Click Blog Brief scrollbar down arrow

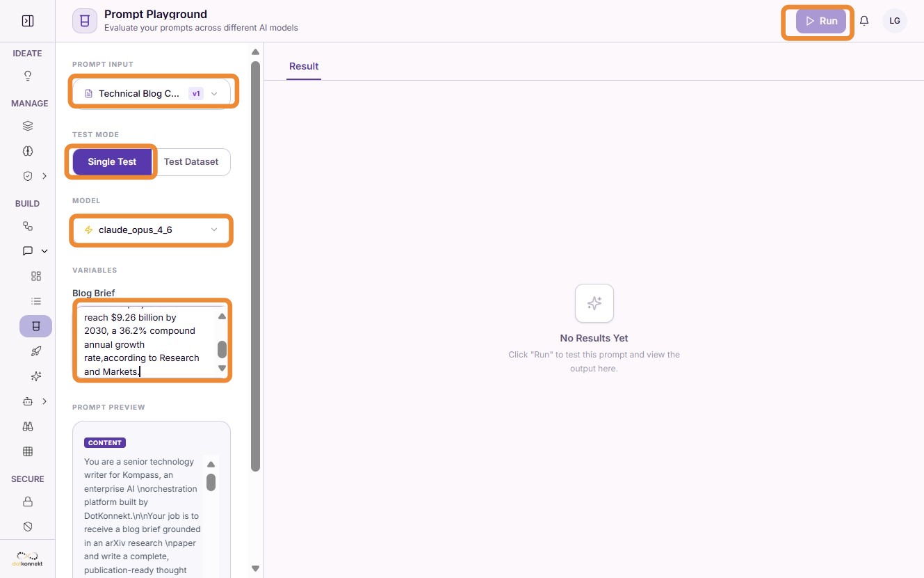[222, 368]
